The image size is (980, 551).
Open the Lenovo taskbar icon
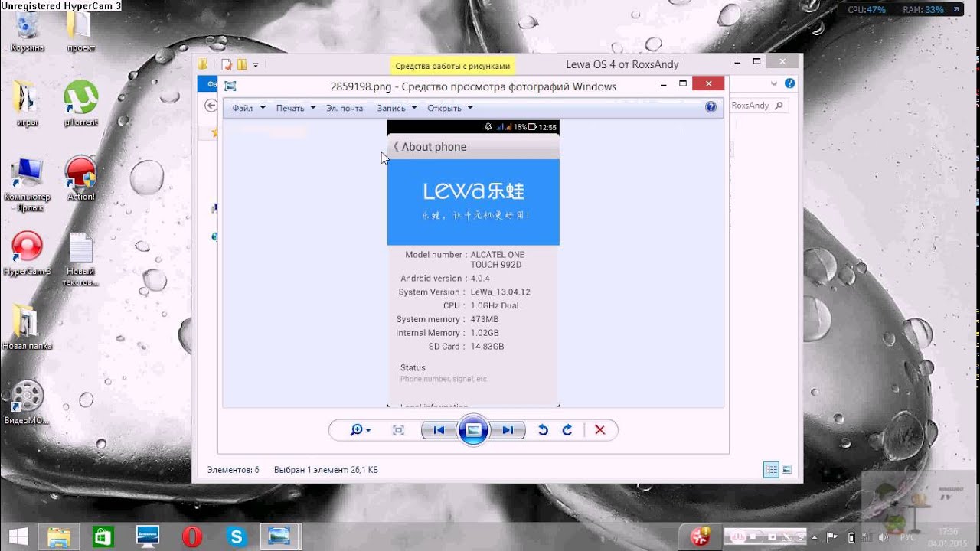[x=148, y=536]
